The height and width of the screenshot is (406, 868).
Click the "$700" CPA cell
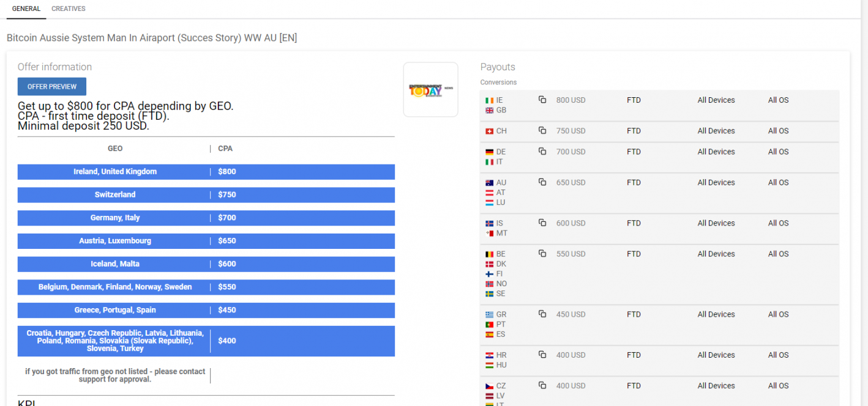(x=226, y=218)
